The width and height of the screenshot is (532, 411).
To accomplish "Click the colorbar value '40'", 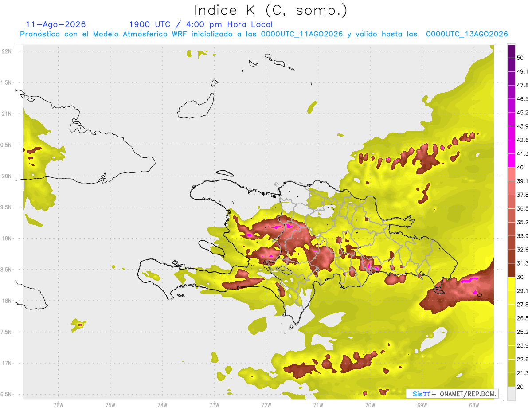I will pyautogui.click(x=520, y=168).
